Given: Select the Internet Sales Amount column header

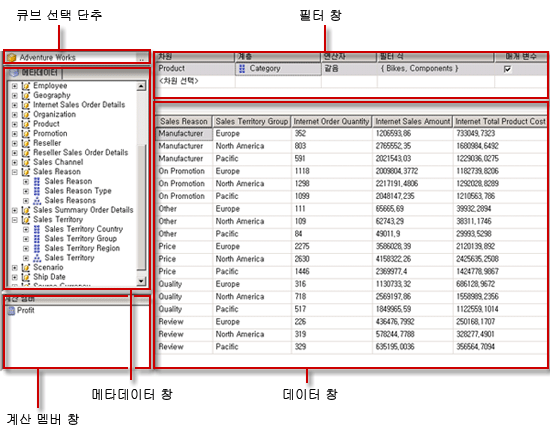Looking at the screenshot, I should tap(412, 121).
